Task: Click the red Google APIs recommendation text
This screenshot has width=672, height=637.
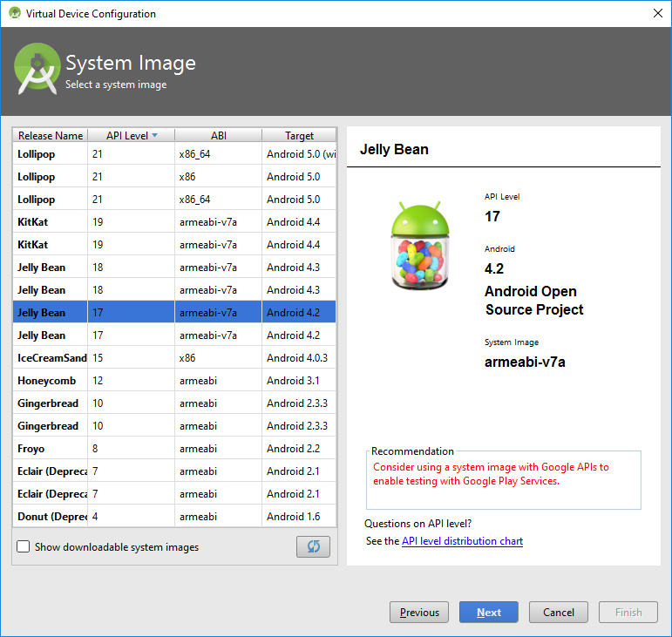Action: point(491,474)
